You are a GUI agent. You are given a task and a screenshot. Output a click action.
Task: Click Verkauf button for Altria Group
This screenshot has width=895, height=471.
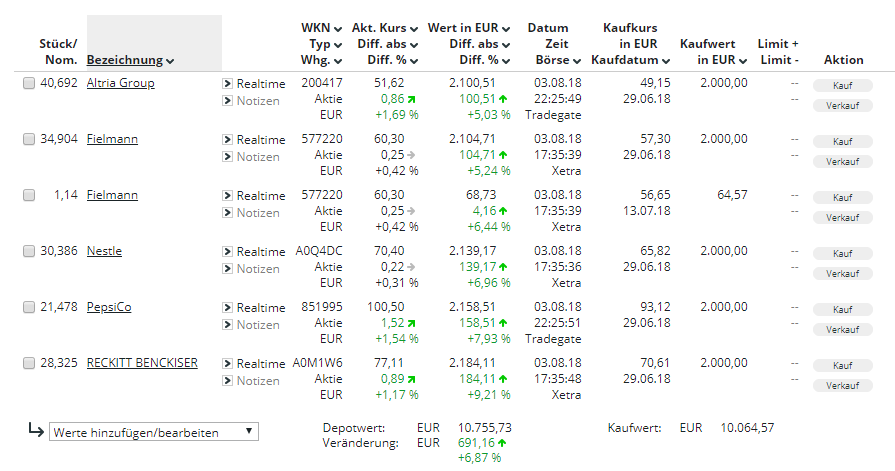click(842, 106)
